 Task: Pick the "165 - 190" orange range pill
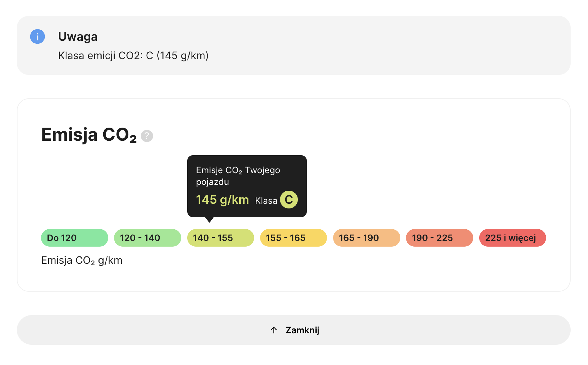coord(367,238)
